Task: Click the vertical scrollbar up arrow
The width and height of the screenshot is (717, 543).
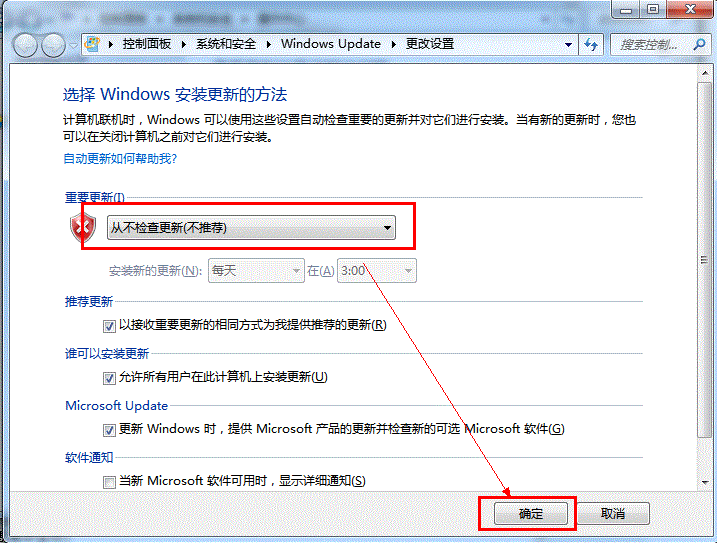Action: [x=705, y=73]
